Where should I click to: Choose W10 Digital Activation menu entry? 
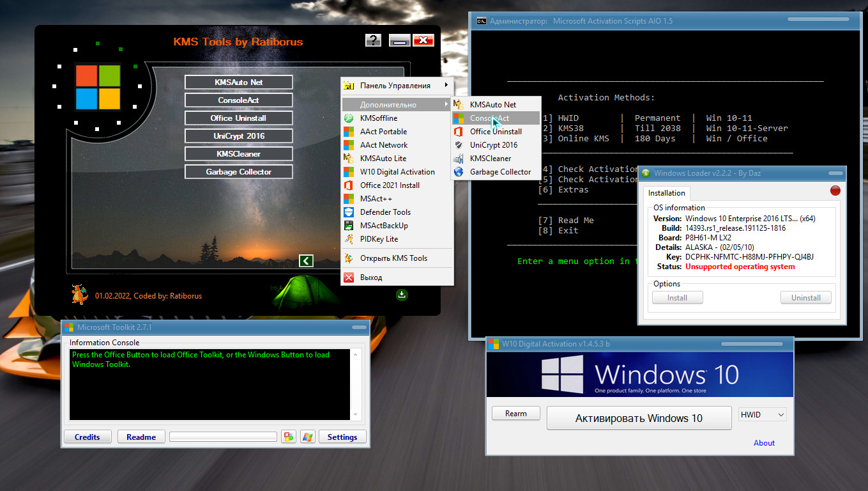pos(397,172)
